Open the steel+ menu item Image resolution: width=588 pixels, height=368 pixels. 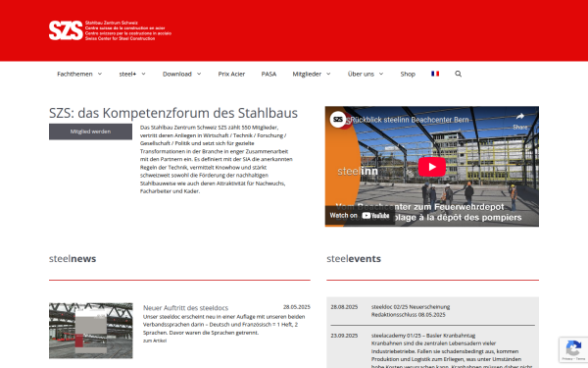coord(127,74)
